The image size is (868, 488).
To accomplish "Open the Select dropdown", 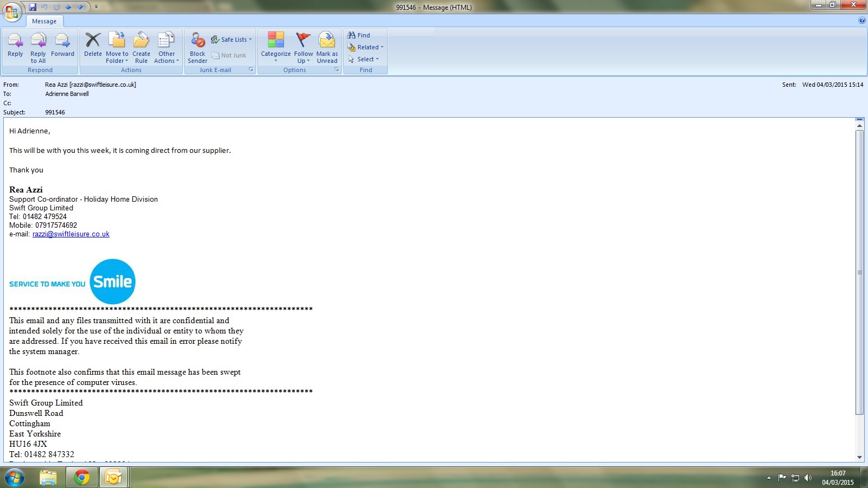I will (363, 59).
